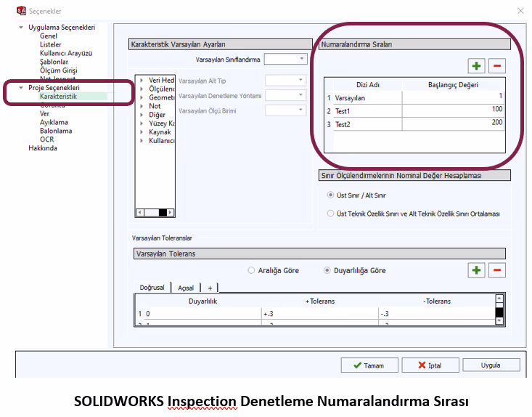Open Varsayılan Sınıflandırma dropdown

click(x=286, y=59)
